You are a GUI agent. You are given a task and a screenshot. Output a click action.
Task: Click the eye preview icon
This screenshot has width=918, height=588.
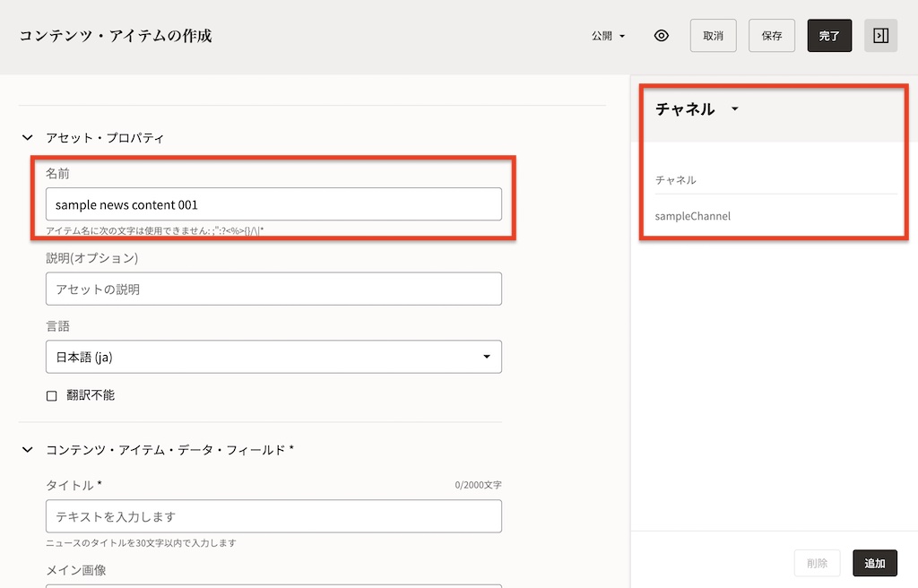point(662,36)
